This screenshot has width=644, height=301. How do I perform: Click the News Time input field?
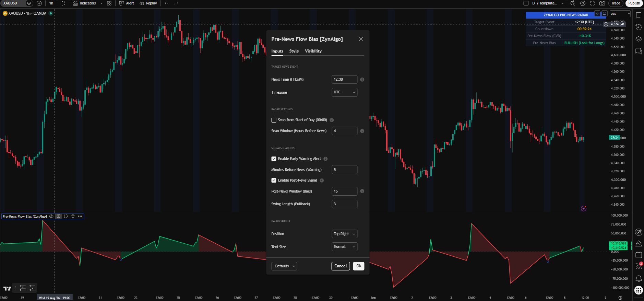coord(344,80)
